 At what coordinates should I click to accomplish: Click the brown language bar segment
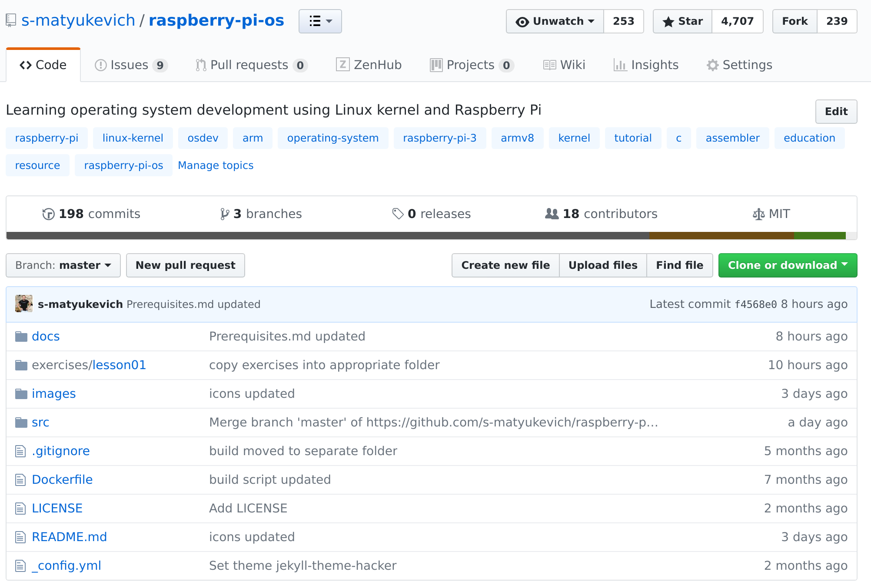click(x=721, y=236)
